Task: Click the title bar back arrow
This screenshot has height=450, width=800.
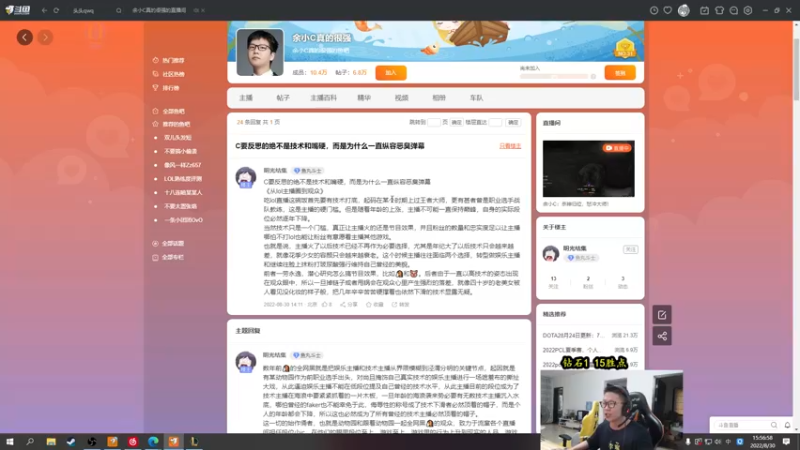Action: tap(44, 10)
